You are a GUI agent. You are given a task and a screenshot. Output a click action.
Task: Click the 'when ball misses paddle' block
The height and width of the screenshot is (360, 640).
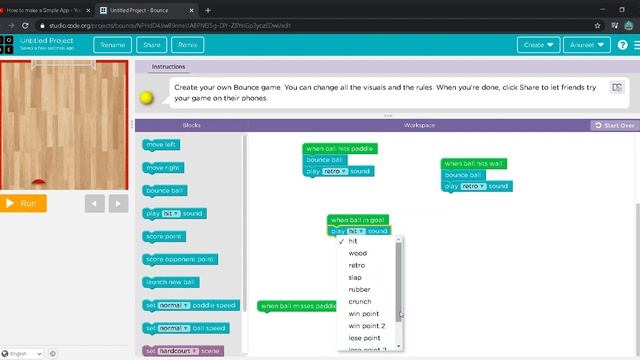click(297, 306)
